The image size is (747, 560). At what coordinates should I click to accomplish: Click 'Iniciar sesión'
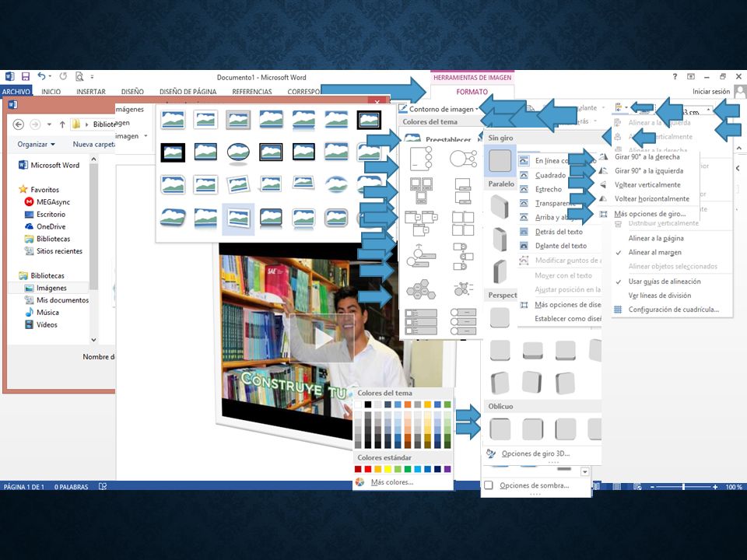[710, 92]
